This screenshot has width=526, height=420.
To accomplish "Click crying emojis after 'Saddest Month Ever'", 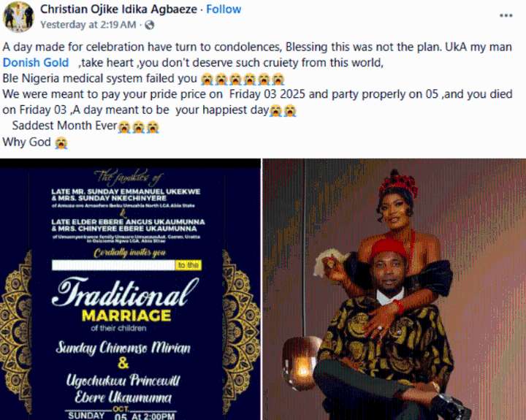I will coord(138,127).
